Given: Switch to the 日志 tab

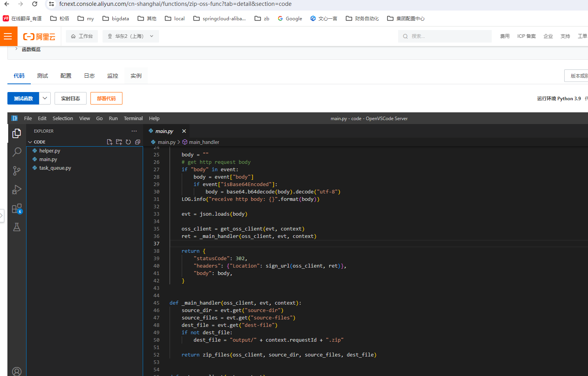Looking at the screenshot, I should 89,76.
